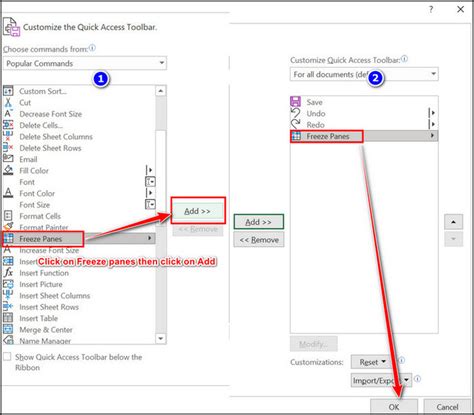
Task: Expand Font Color split arrow
Action: tap(149, 193)
